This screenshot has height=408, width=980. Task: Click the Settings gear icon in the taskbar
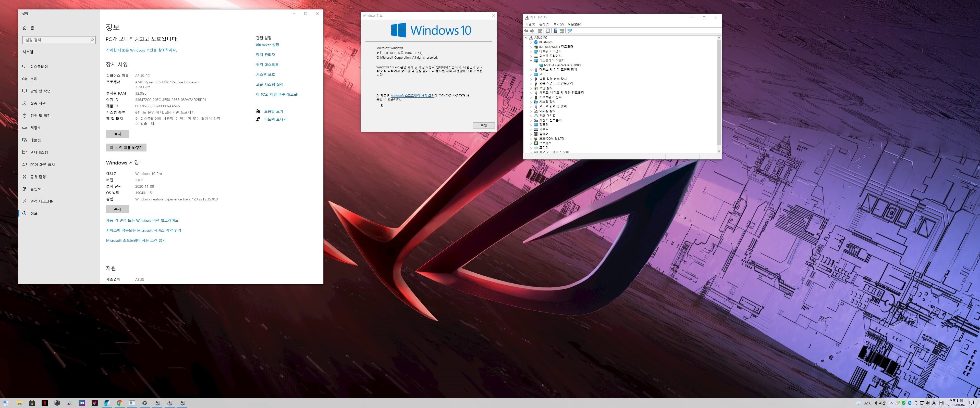point(144,403)
